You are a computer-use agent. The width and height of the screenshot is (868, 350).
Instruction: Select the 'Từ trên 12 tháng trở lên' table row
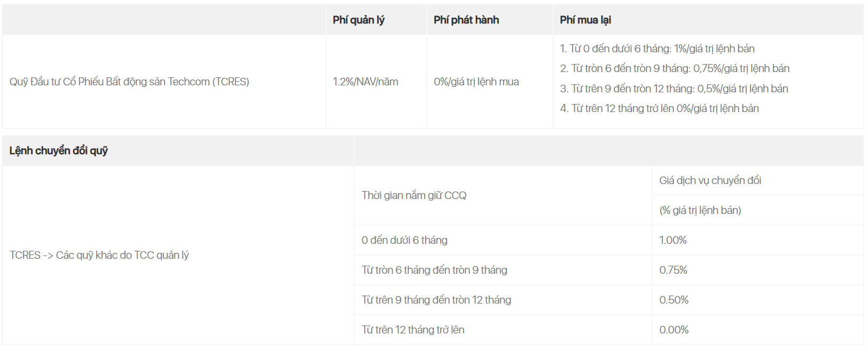tap(608, 330)
